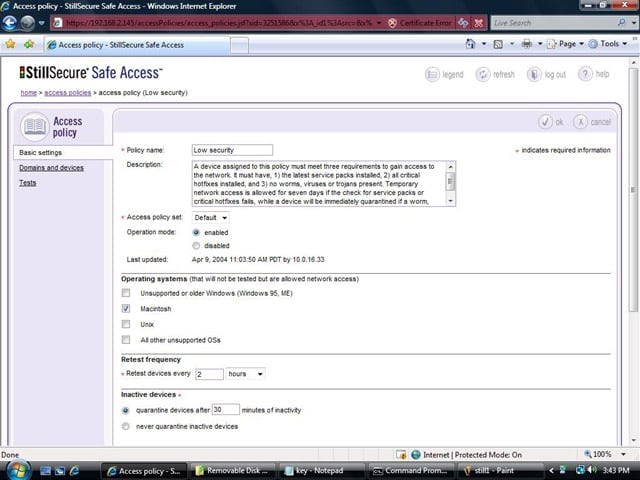Viewport: 640px width, 480px height.
Task: Click the browser Back arrow button
Action: click(x=9, y=23)
